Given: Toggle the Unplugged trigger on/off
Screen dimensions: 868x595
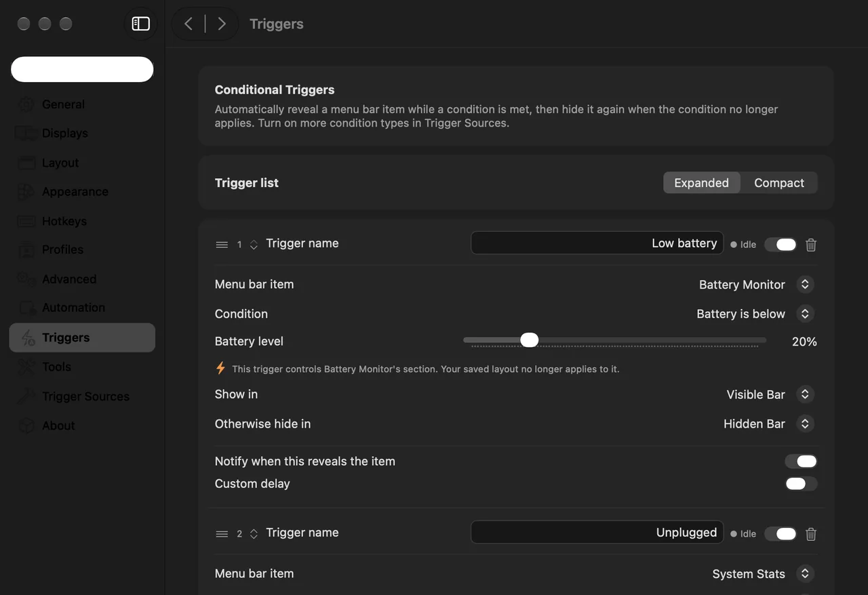Looking at the screenshot, I should pos(781,534).
